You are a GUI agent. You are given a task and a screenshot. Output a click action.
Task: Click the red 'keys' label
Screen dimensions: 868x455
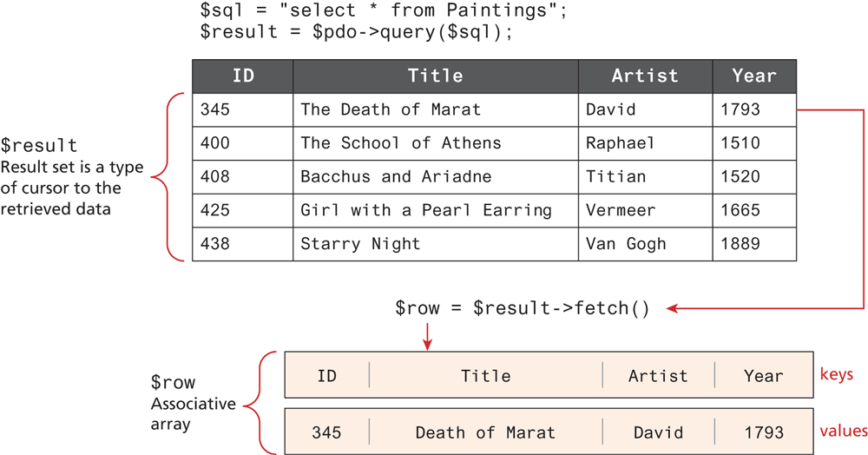[x=837, y=375]
